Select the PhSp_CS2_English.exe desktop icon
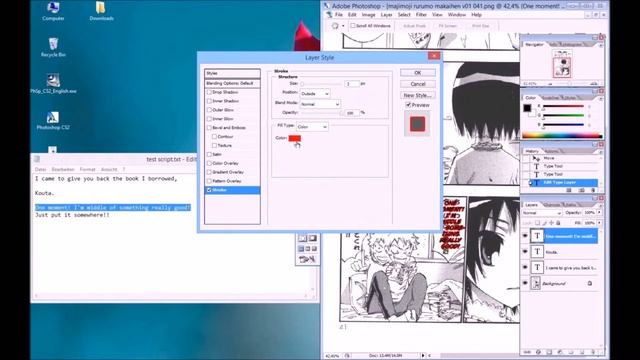 pos(53,84)
